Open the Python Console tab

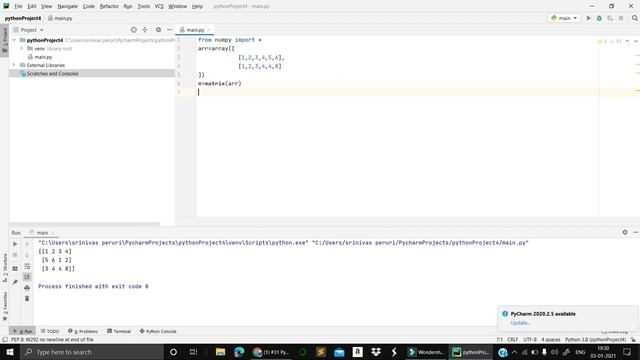pos(158,331)
